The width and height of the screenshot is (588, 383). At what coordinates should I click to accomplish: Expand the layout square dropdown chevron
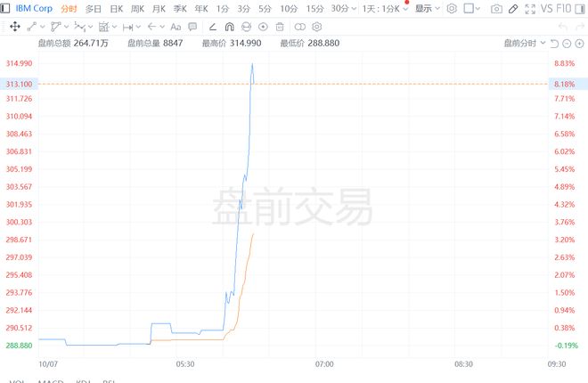[478, 8]
